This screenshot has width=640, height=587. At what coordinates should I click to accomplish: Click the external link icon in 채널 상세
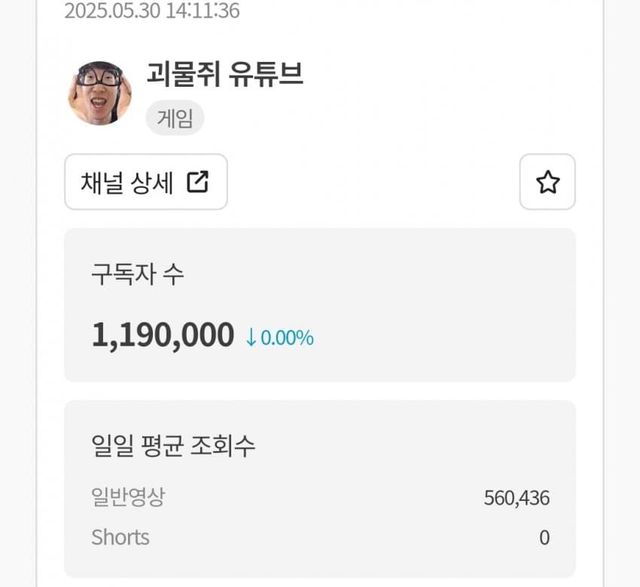pyautogui.click(x=198, y=182)
